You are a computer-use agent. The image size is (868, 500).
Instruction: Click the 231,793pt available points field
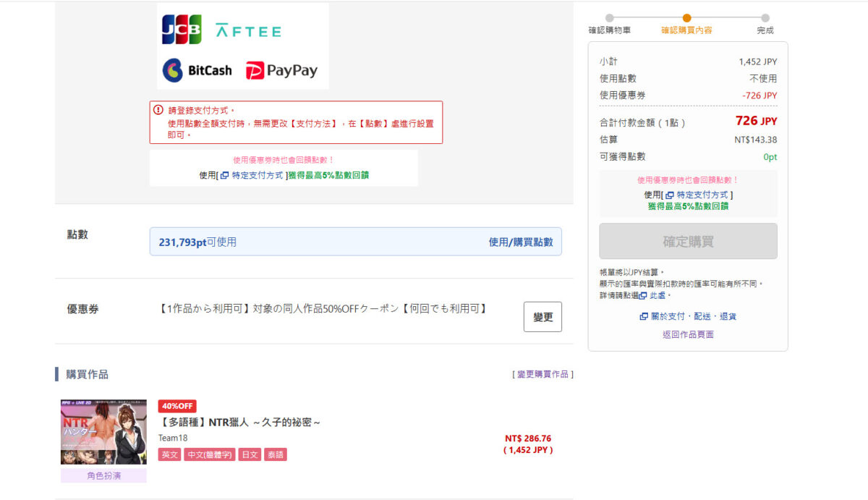[355, 242]
